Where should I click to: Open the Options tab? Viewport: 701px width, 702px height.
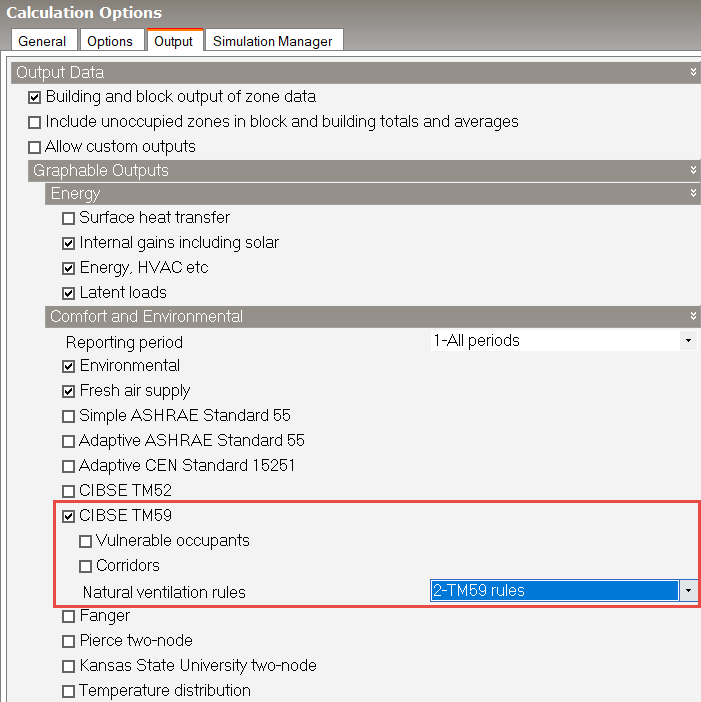coord(110,41)
